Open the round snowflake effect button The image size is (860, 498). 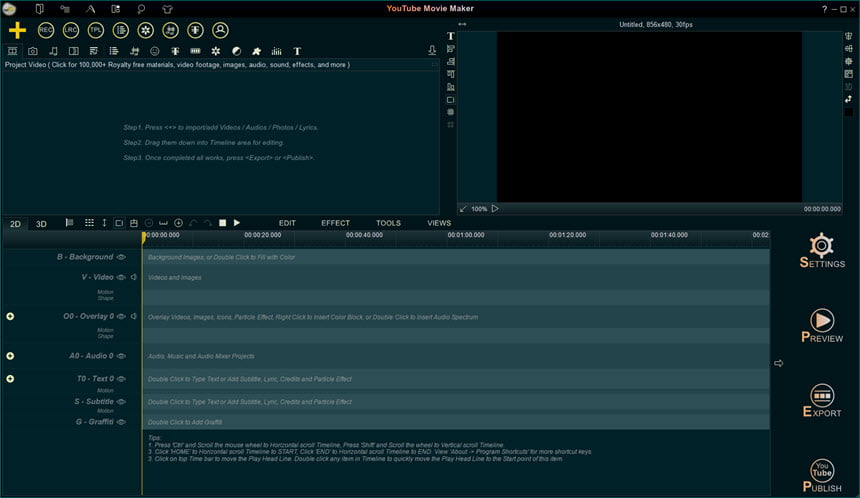click(145, 30)
